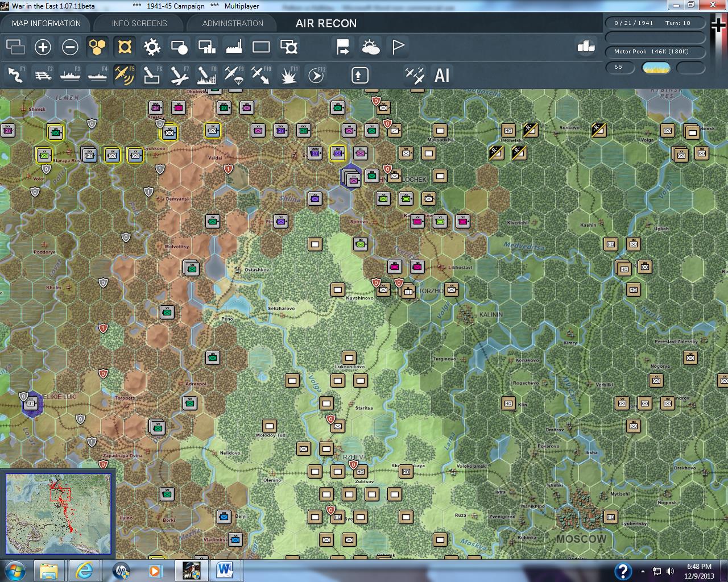Click the KALININ city label on map
This screenshot has height=582, width=728.
(x=491, y=314)
